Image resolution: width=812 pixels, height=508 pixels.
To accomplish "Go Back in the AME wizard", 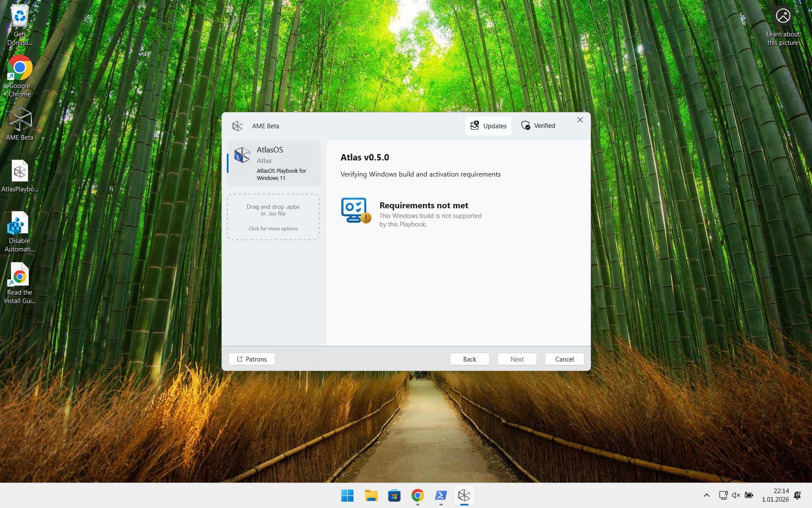I will (x=469, y=359).
